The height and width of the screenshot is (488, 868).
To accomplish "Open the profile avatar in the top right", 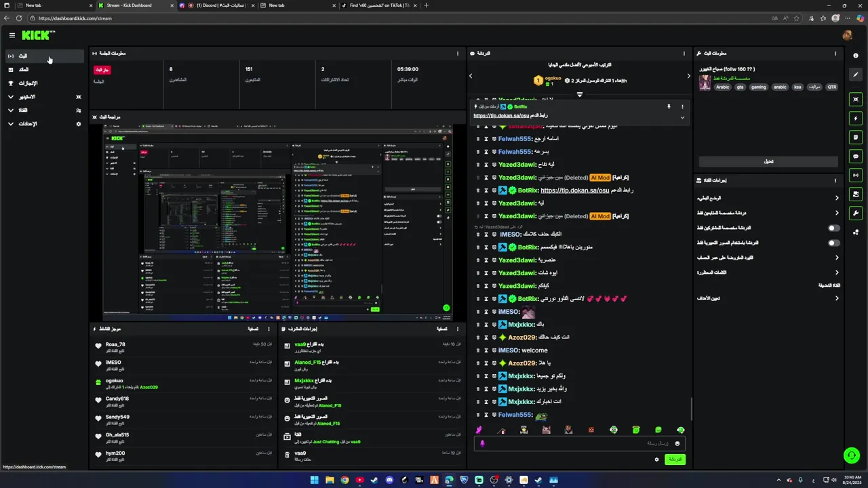I will (x=847, y=35).
